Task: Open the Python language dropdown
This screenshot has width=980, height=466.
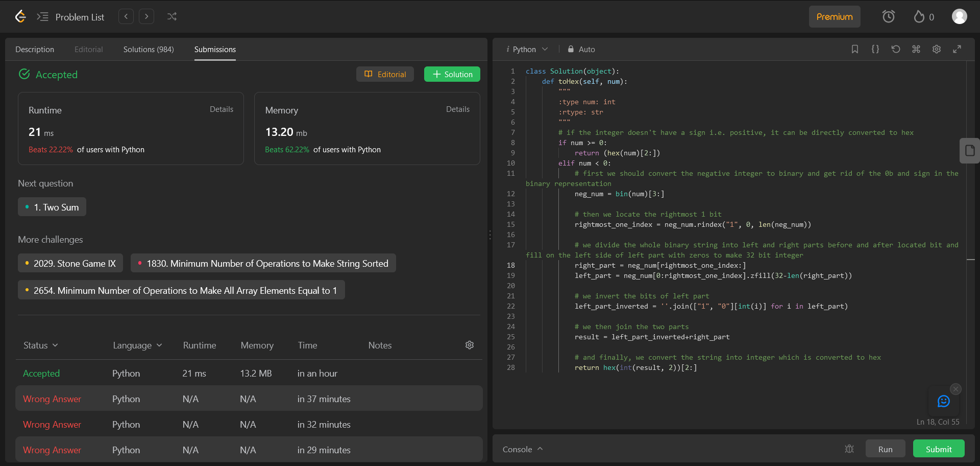Action: (527, 49)
